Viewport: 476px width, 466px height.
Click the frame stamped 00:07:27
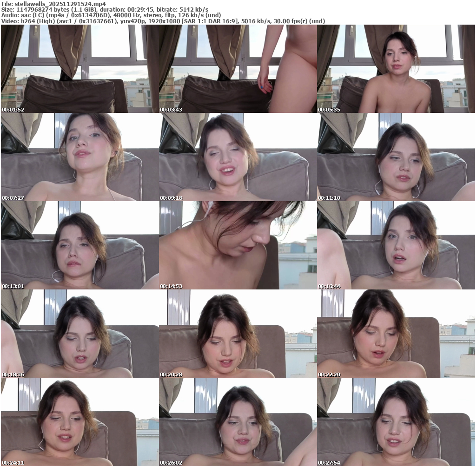(x=79, y=157)
